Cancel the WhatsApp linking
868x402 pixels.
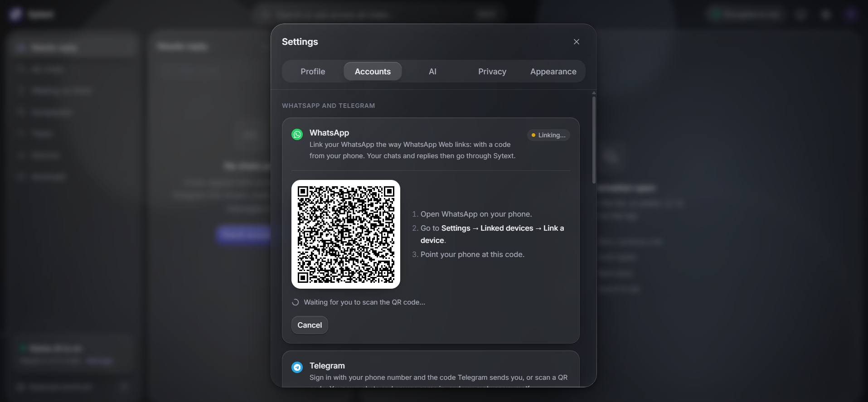[310, 325]
